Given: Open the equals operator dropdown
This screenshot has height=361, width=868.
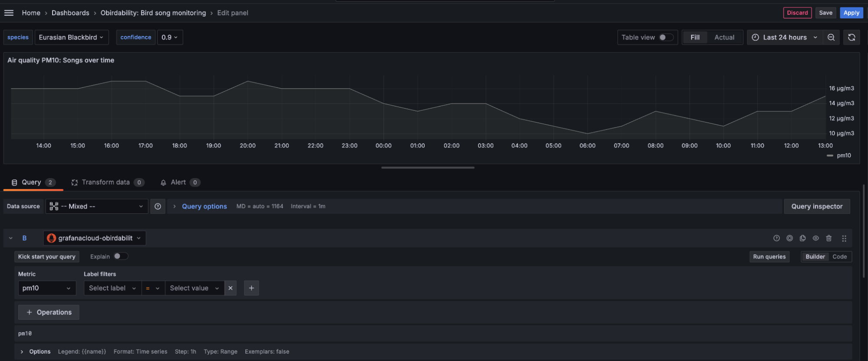Looking at the screenshot, I should point(153,288).
